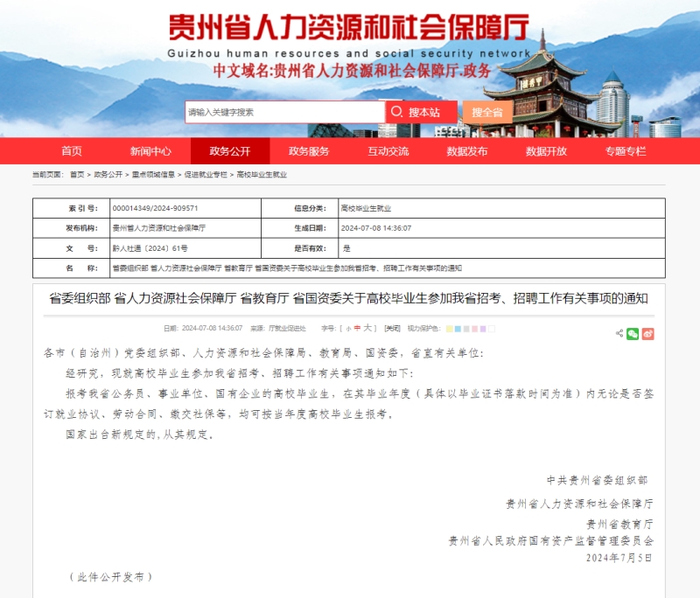700x598 pixels.
Task: Set font size to medium (中)
Action: click(x=357, y=329)
